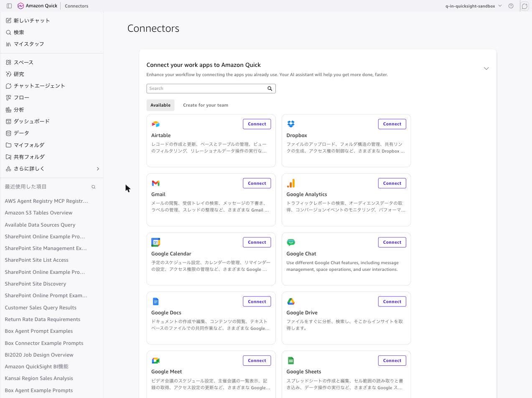Open SharePoint Online Prompt Exam recent item
This screenshot has width=532, height=398.
(46, 296)
